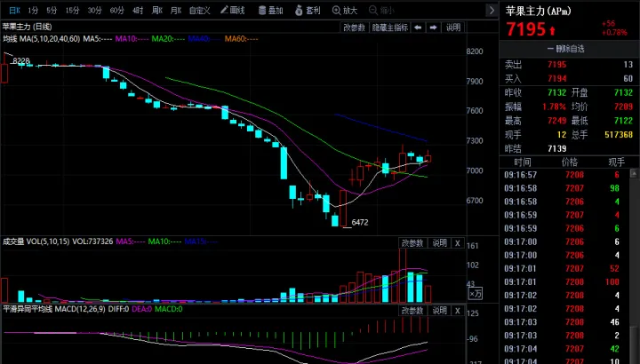Click 改参数 for the main MA chart

[x=354, y=28]
